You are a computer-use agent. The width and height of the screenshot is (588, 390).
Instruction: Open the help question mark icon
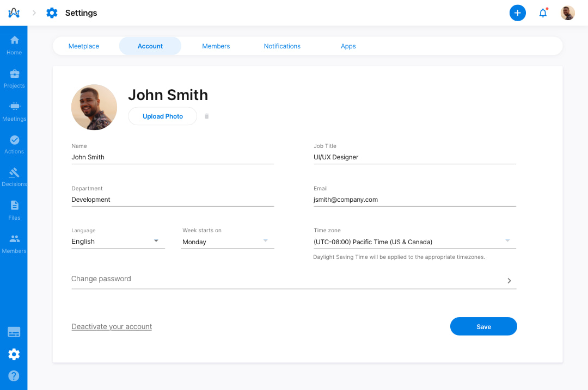pos(14,376)
